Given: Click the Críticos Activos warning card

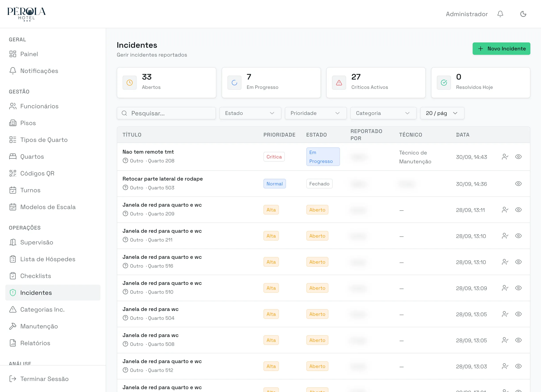Looking at the screenshot, I should pos(376,83).
